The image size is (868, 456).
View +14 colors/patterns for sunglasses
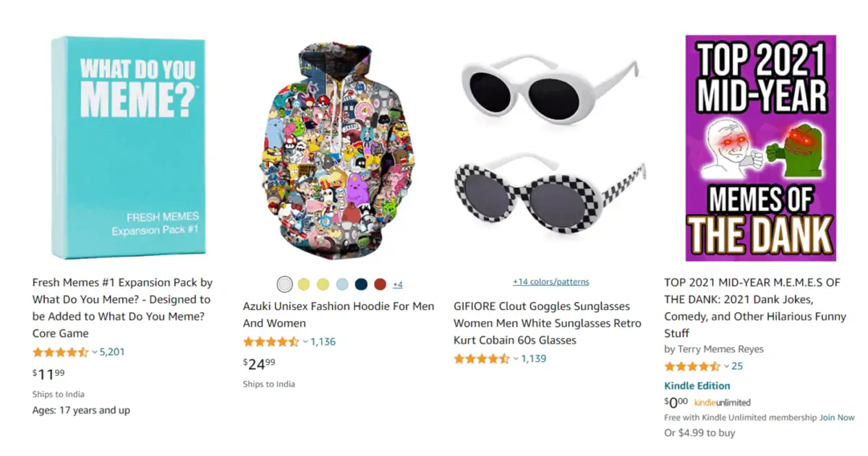(550, 282)
